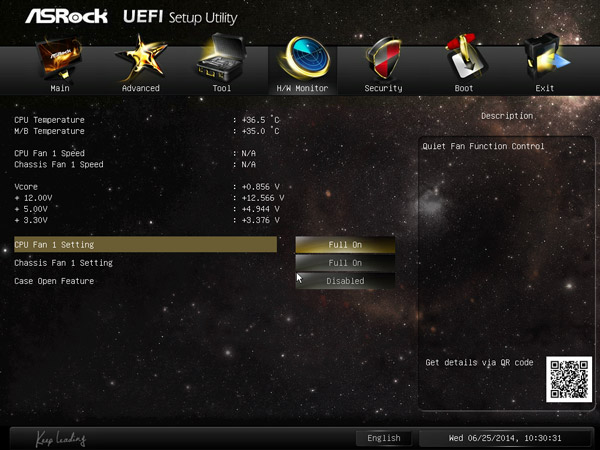
Task: Click the +3.376 V value
Action: coord(260,220)
